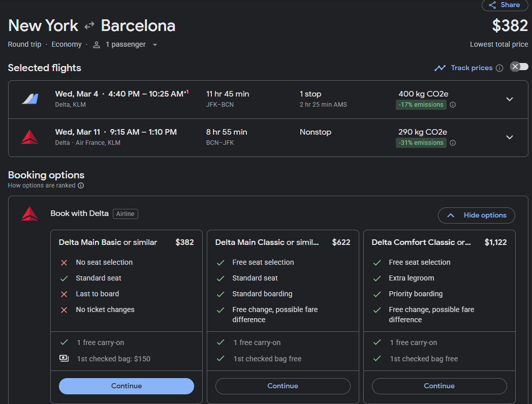Open info icon beside -17% emissions

pos(453,105)
